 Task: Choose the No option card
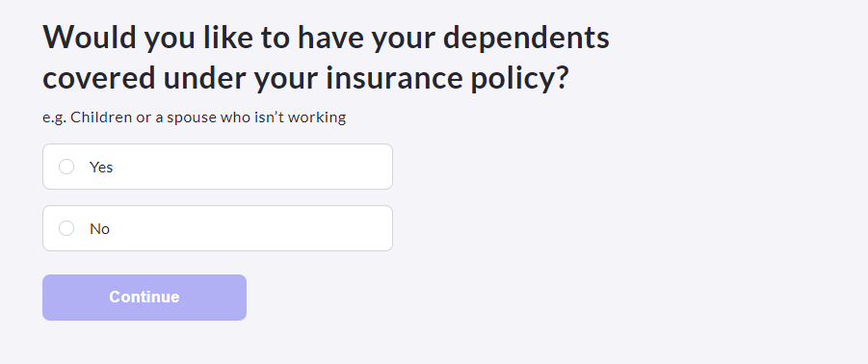tap(218, 228)
